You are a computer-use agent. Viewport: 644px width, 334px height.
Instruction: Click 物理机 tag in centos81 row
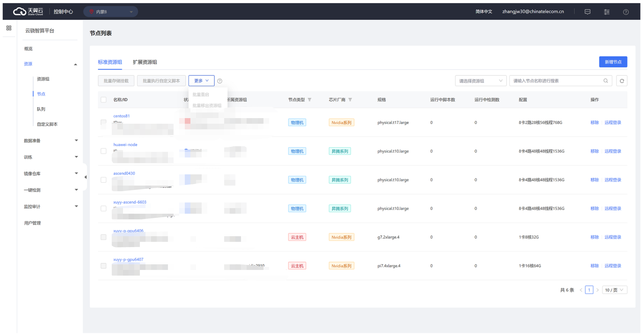pyautogui.click(x=297, y=122)
